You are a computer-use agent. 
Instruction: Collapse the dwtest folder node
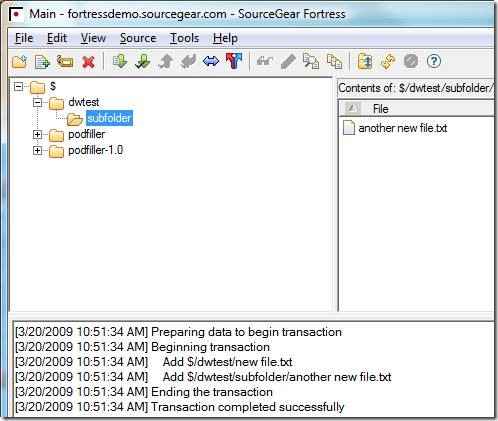[37, 102]
